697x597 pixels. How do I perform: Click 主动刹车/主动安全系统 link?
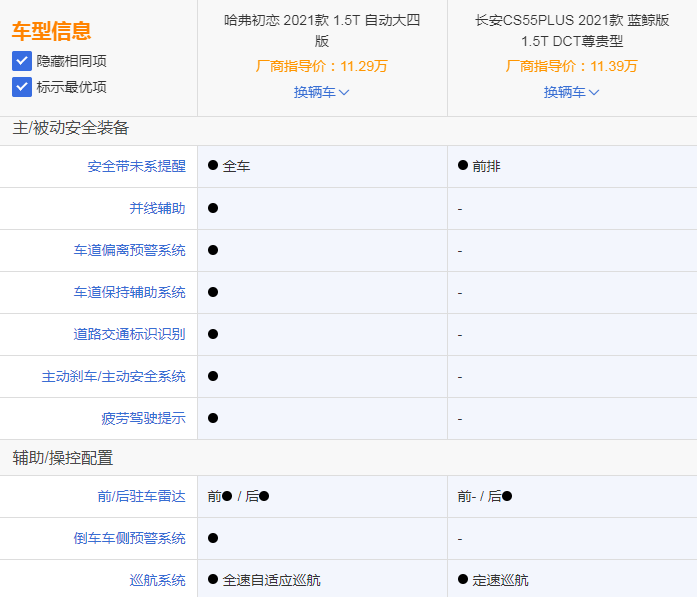[x=113, y=376]
